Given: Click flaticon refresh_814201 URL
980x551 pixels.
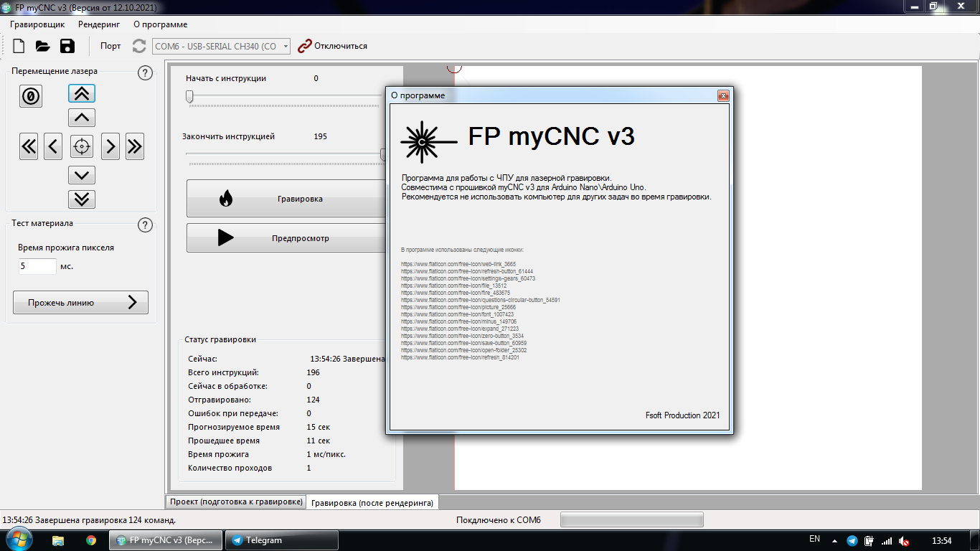Looking at the screenshot, I should (x=460, y=357).
